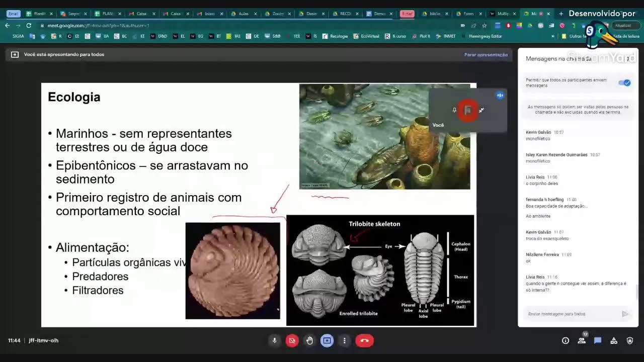Image resolution: width=644 pixels, height=362 pixels.
Task: Bookmark this page with star icon
Action: tap(484, 25)
